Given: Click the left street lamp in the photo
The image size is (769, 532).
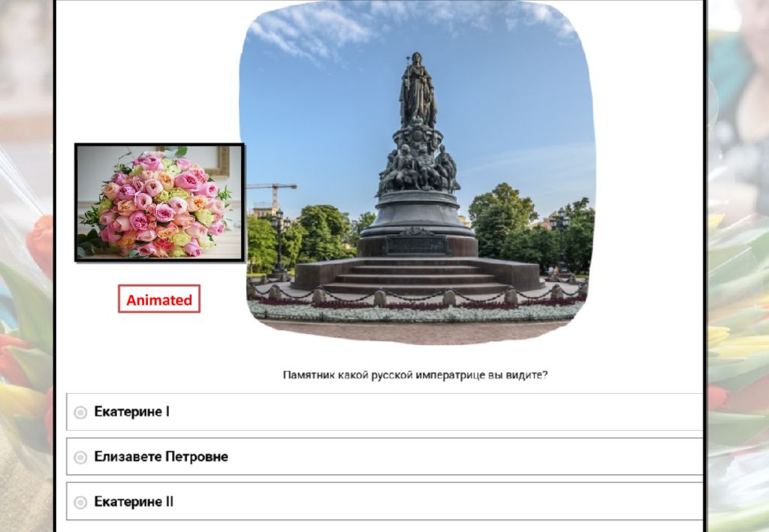Looking at the screenshot, I should coord(279,240).
